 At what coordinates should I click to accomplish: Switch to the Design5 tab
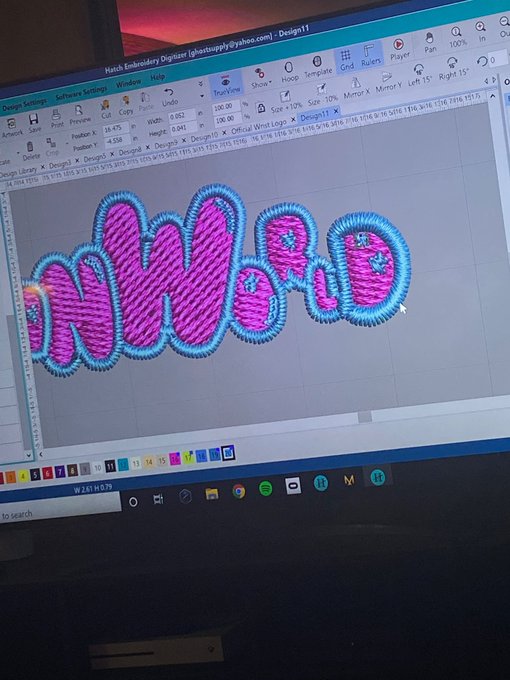coord(95,158)
